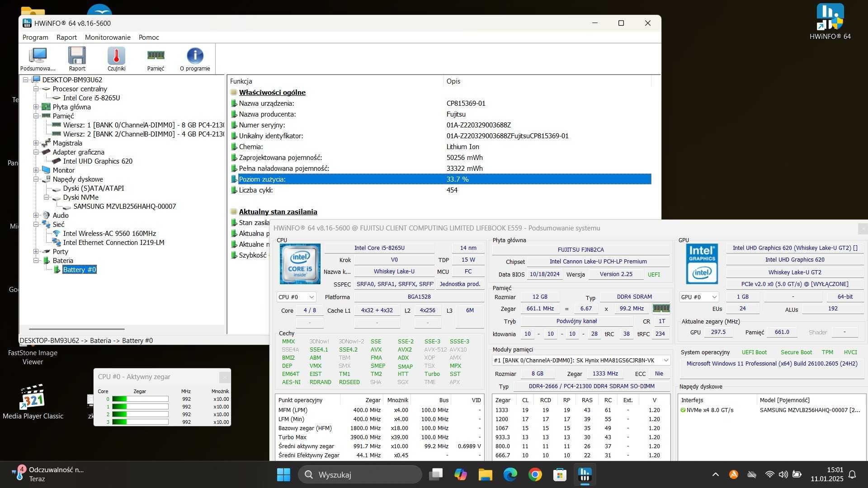Expand the Monitor tree branch
The width and height of the screenshot is (868, 488).
coord(36,170)
